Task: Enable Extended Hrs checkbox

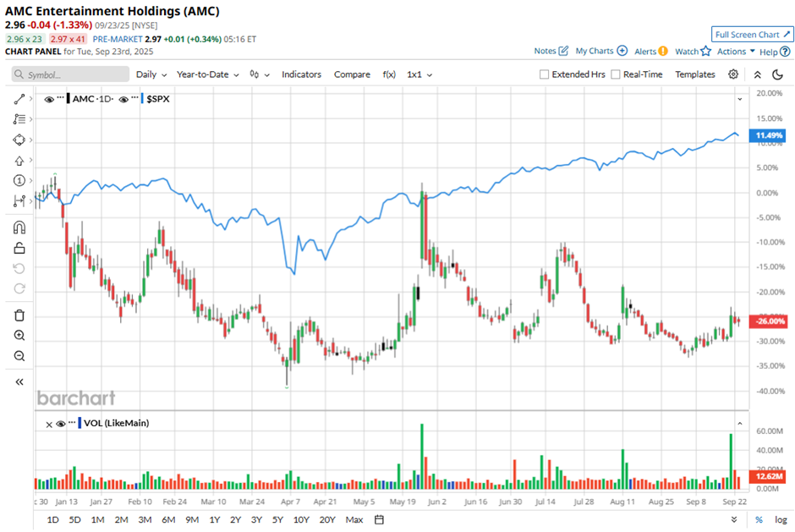Action: point(544,74)
